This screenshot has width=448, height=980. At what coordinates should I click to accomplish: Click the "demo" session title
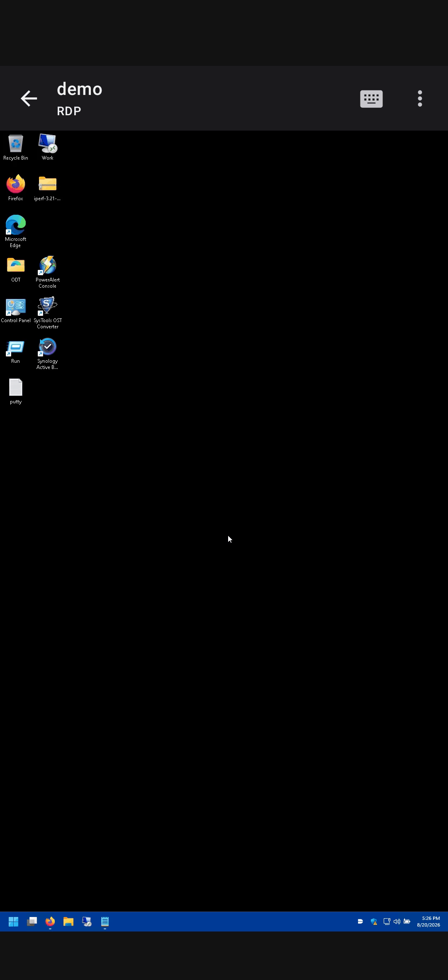[80, 89]
